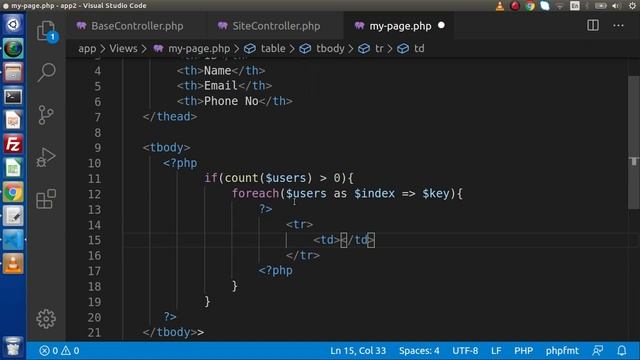Open VLC media player from the dock
The image size is (640, 360).
(13, 264)
